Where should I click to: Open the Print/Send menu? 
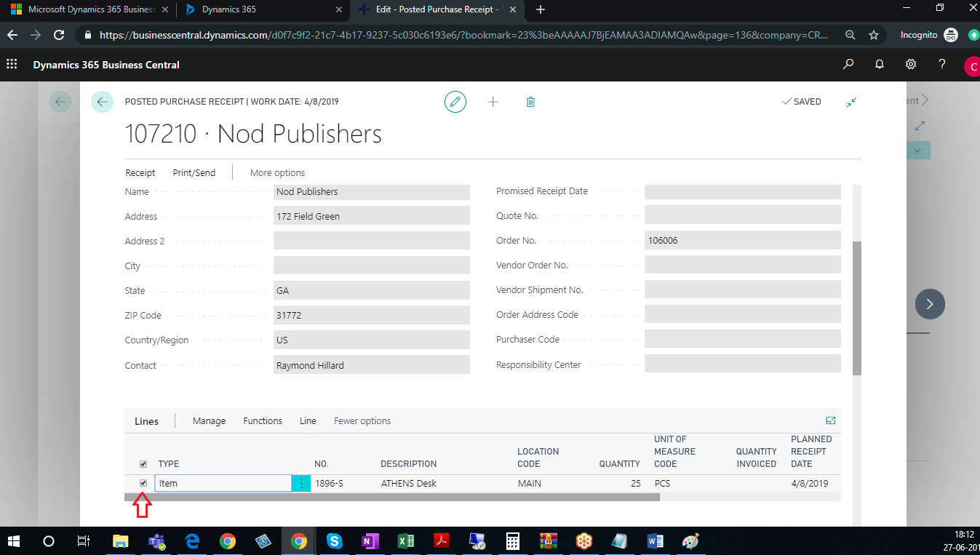coord(194,173)
